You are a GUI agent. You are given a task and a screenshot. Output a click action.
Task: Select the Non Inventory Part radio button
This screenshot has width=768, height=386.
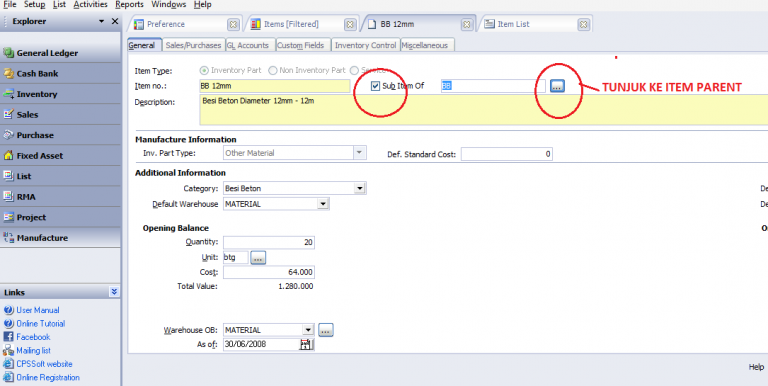click(272, 71)
